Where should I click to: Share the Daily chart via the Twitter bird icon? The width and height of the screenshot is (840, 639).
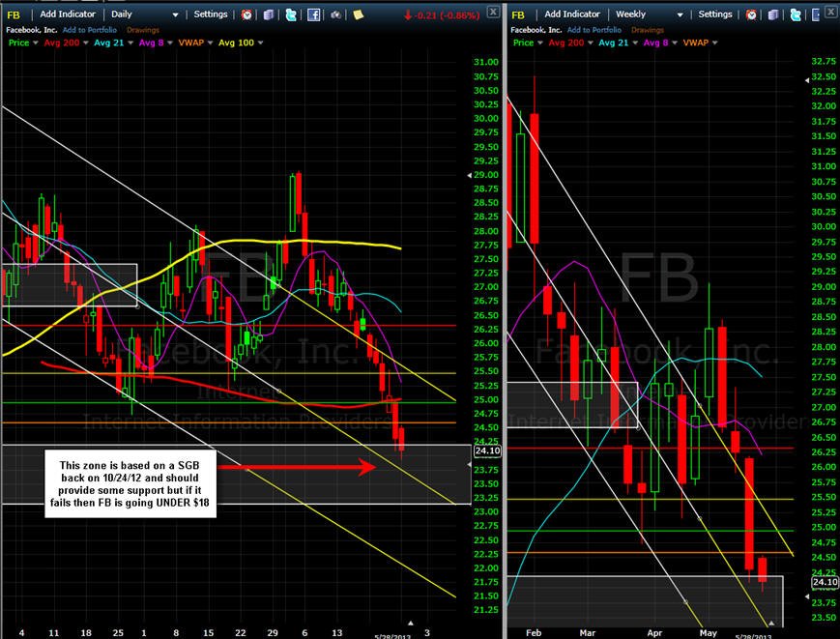pyautogui.click(x=291, y=15)
